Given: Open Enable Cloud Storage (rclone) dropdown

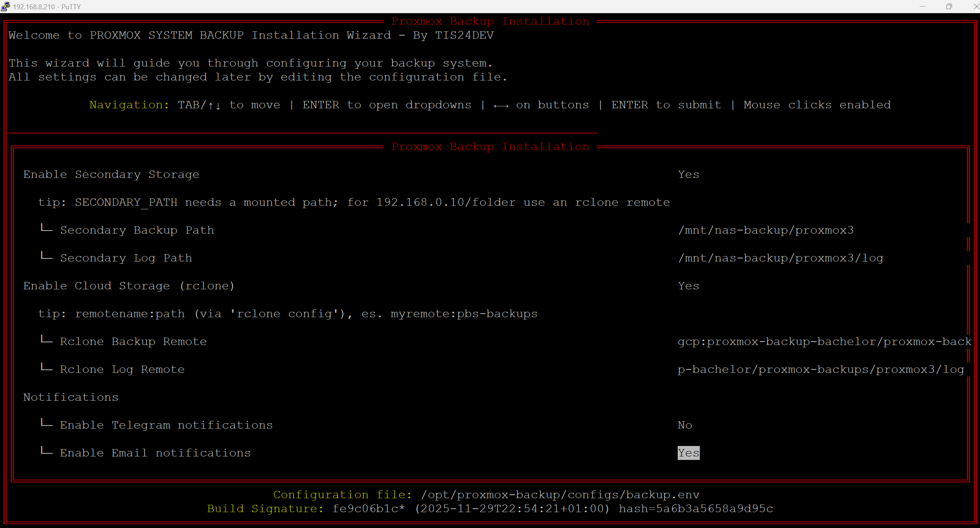Looking at the screenshot, I should [x=689, y=286].
